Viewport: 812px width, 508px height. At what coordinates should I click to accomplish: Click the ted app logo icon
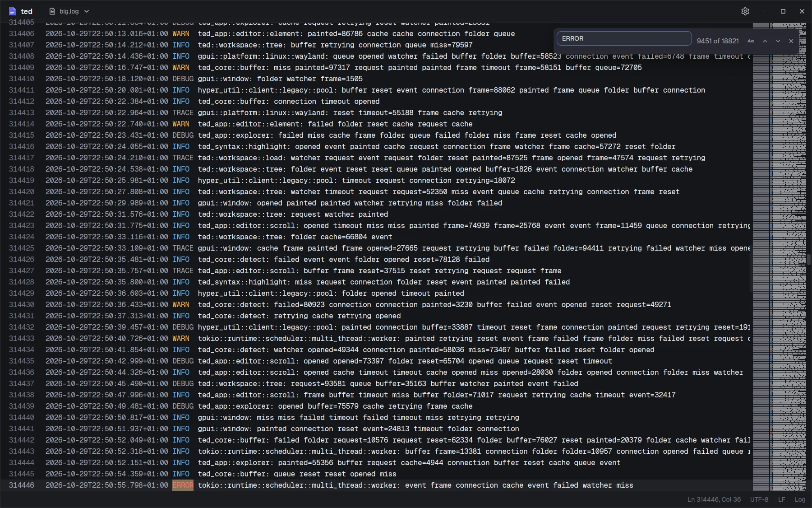coord(12,11)
